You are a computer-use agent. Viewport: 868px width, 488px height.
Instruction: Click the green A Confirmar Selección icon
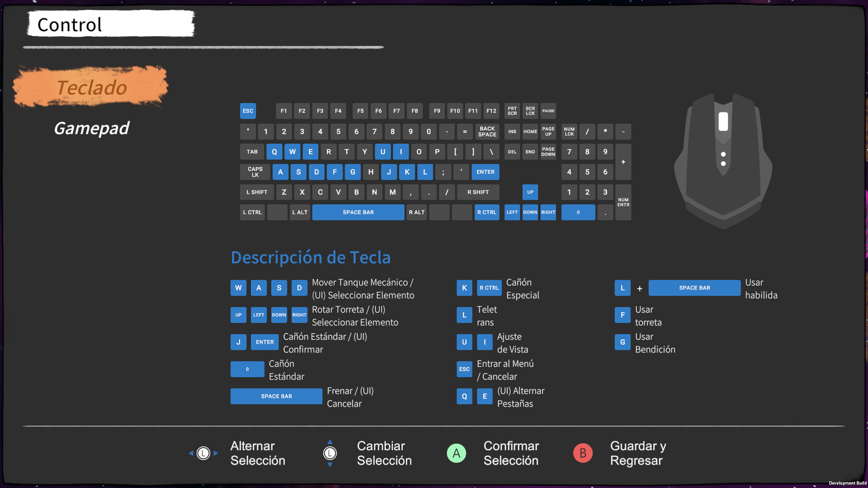(456, 453)
